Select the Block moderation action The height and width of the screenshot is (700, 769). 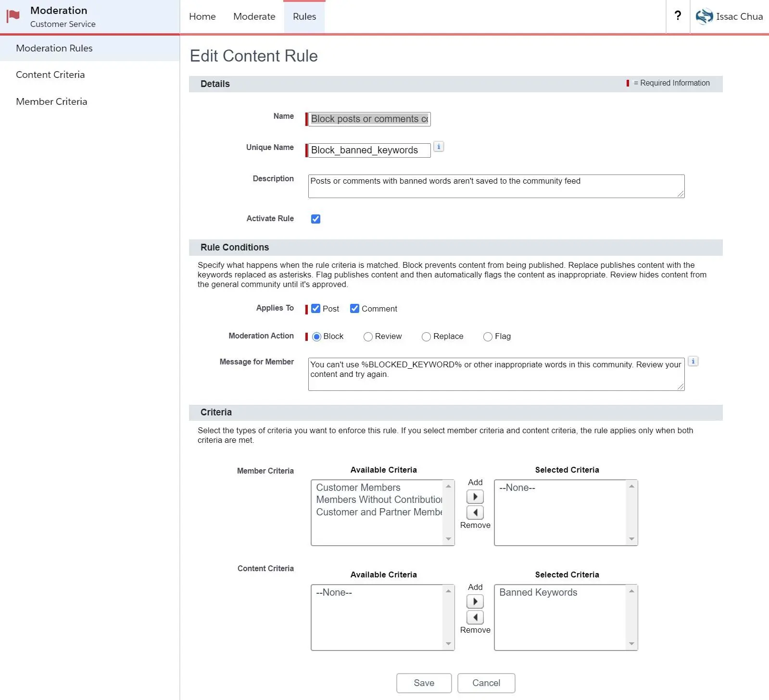tap(316, 337)
